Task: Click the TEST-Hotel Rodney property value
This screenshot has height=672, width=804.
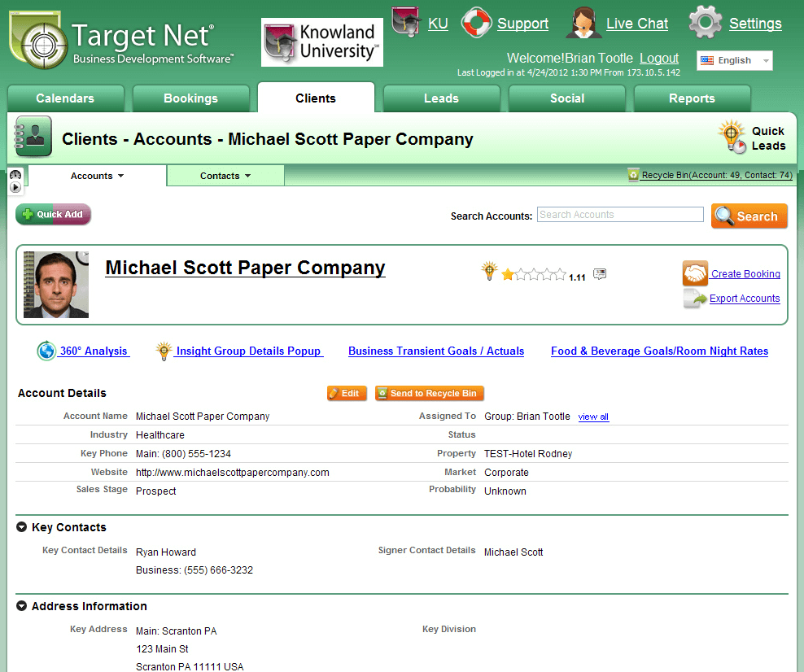Action: (x=528, y=454)
